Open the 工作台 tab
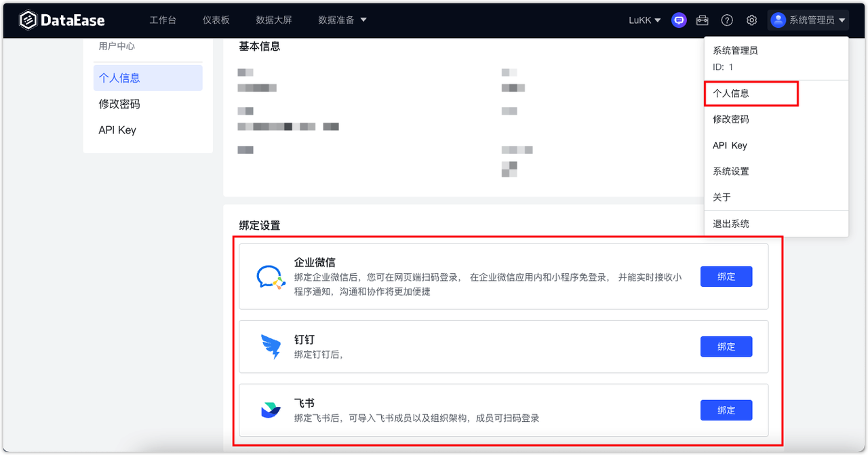The height and width of the screenshot is (455, 868). pos(163,20)
